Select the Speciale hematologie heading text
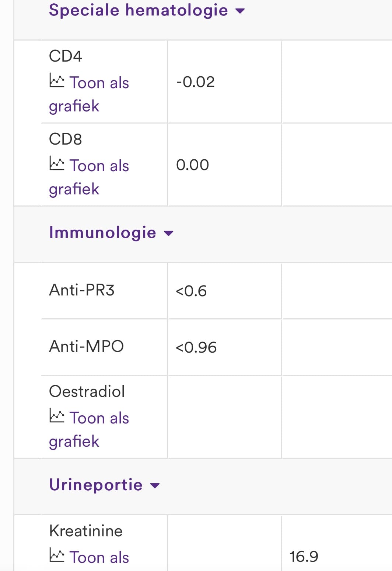This screenshot has height=571, width=392. (139, 10)
